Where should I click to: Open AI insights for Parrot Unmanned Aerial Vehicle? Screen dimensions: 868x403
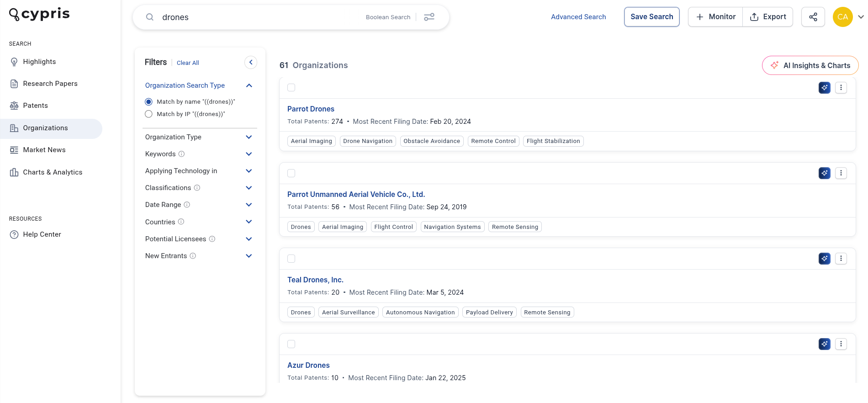[x=824, y=173]
